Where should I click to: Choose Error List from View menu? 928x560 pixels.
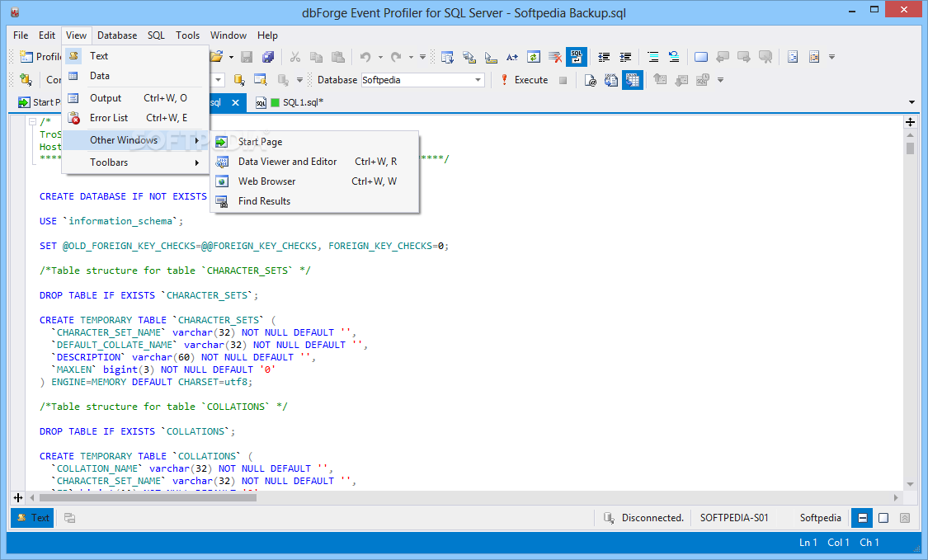tap(135, 118)
